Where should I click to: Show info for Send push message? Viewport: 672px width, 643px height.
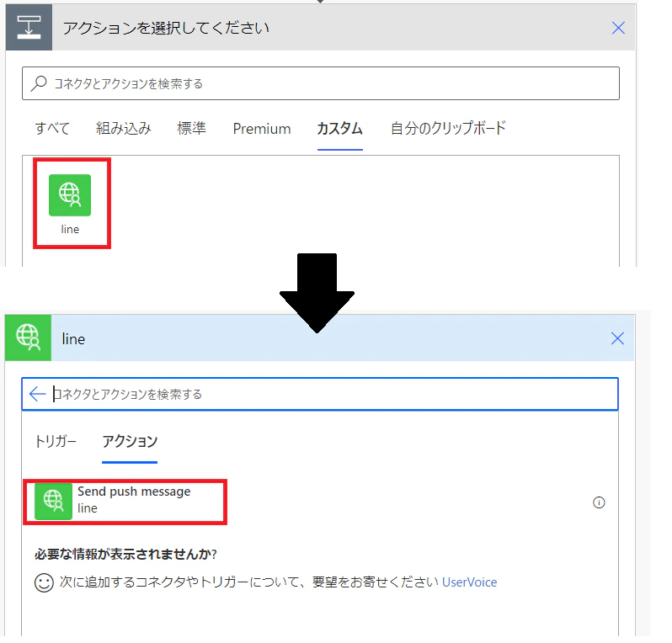599,502
